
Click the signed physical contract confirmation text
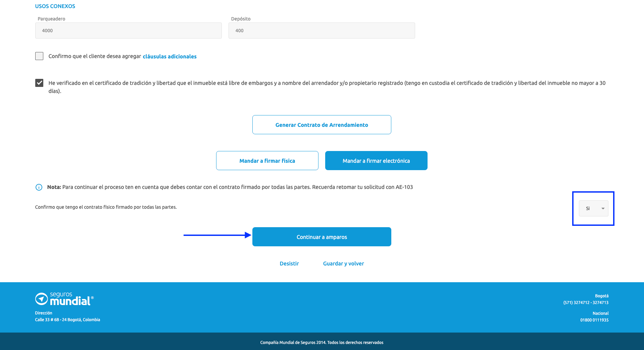click(x=106, y=207)
